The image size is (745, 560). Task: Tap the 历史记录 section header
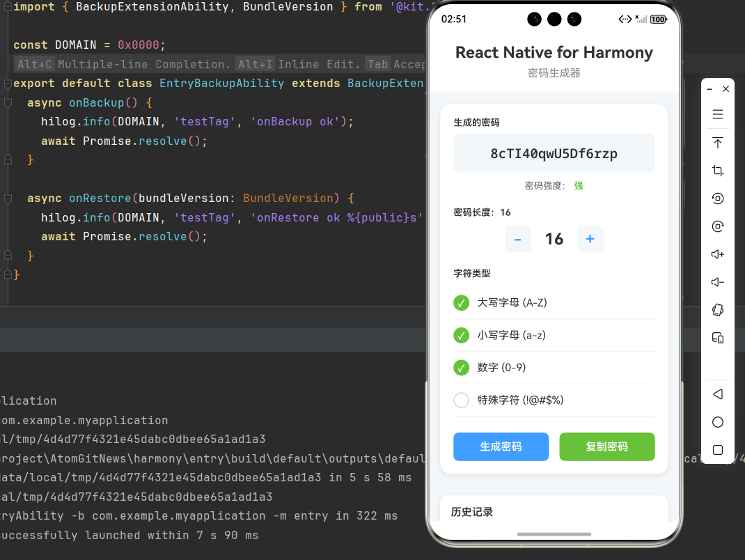(x=472, y=512)
